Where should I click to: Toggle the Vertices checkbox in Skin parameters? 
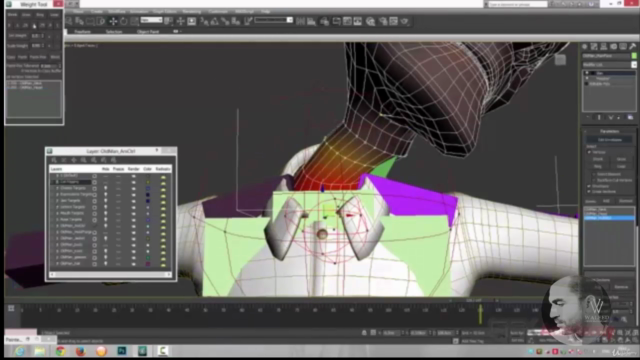click(589, 152)
